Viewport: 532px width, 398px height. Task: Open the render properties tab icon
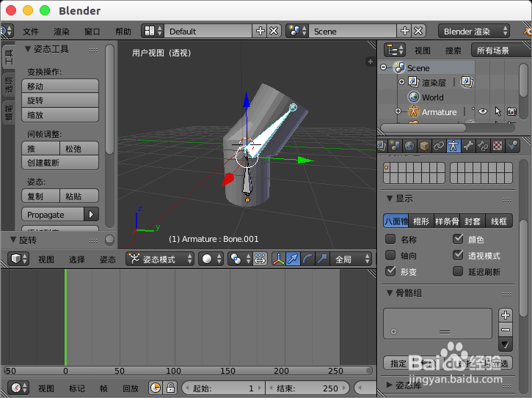[x=382, y=146]
